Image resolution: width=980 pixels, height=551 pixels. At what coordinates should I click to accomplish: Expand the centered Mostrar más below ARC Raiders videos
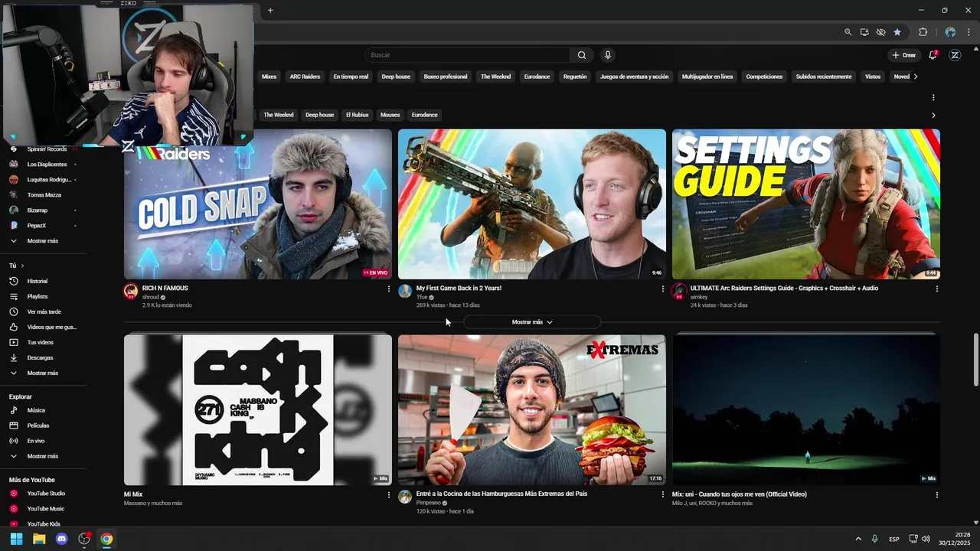click(532, 322)
